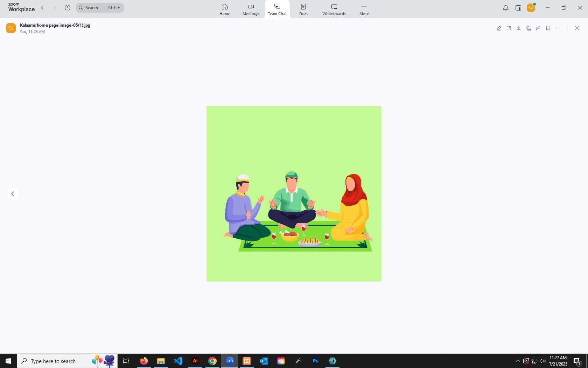588x368 pixels.
Task: Open XAMPP from the taskbar
Action: (247, 361)
